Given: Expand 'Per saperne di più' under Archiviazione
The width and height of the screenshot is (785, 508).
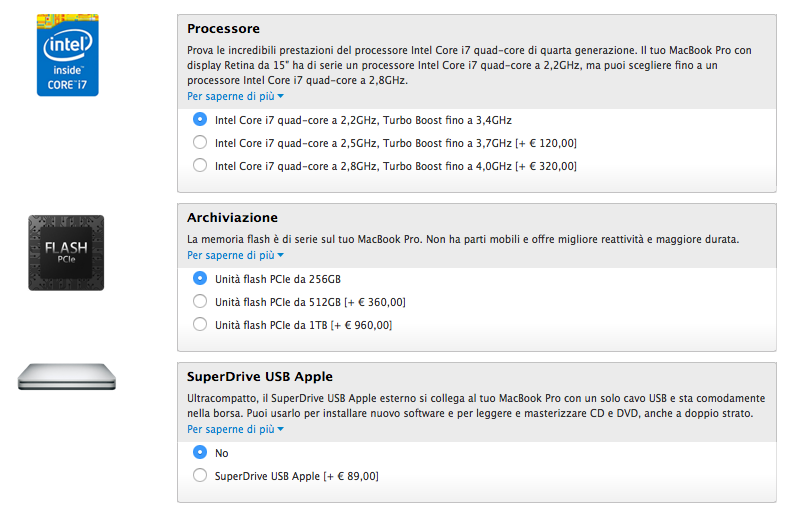Looking at the screenshot, I should coord(235,256).
